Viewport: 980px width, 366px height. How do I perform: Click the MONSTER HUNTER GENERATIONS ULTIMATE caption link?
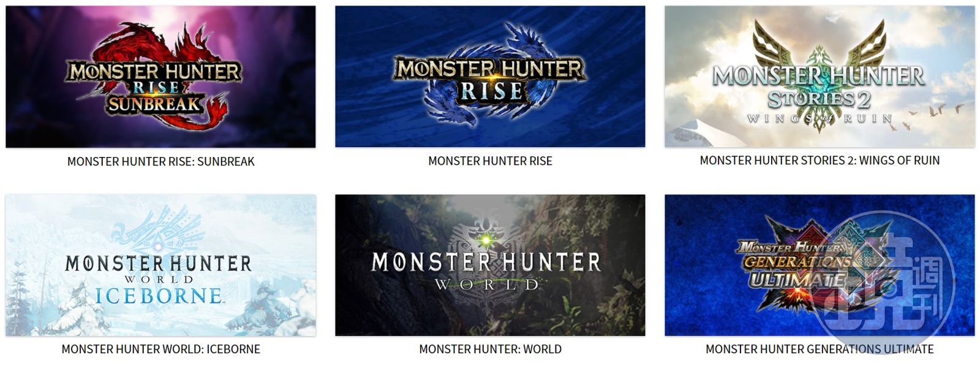(820, 349)
